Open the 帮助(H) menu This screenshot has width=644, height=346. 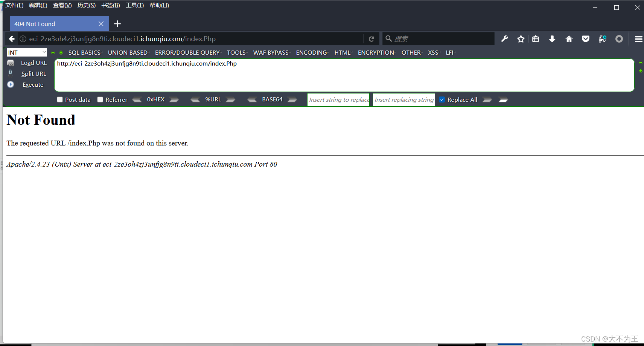coord(159,5)
